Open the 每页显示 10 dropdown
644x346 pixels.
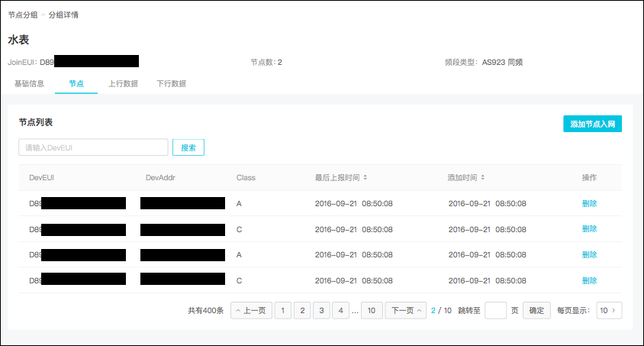click(609, 310)
